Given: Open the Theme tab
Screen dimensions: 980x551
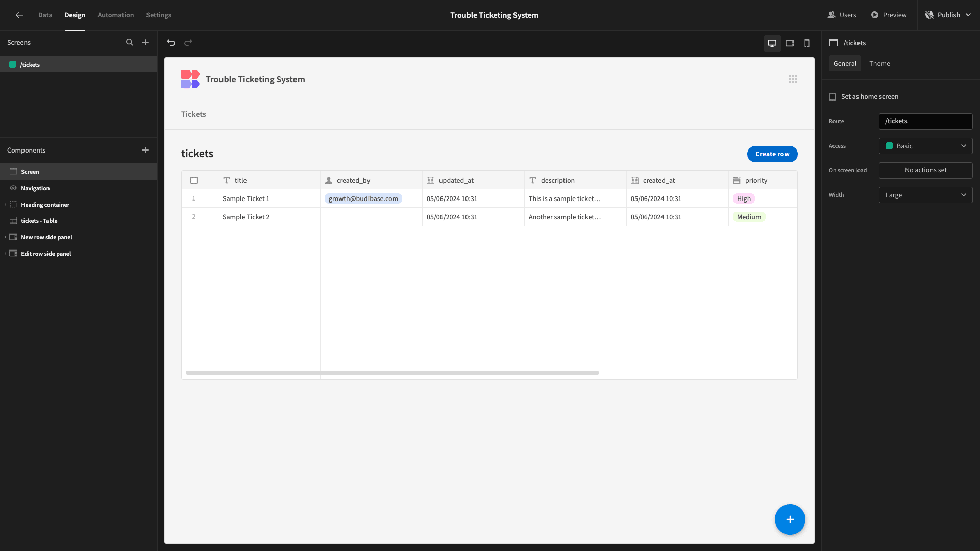Looking at the screenshot, I should (879, 63).
